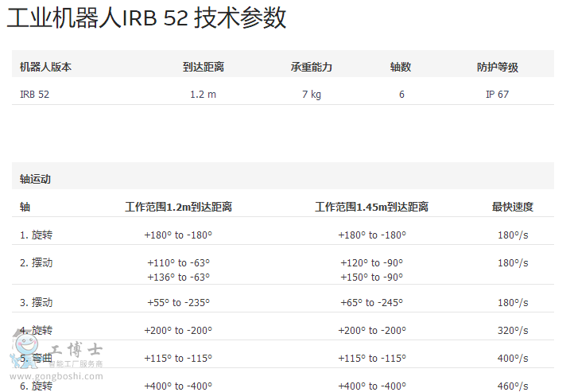570x392 pixels.
Task: Select the 到达距离 column header
Action: click(x=204, y=67)
